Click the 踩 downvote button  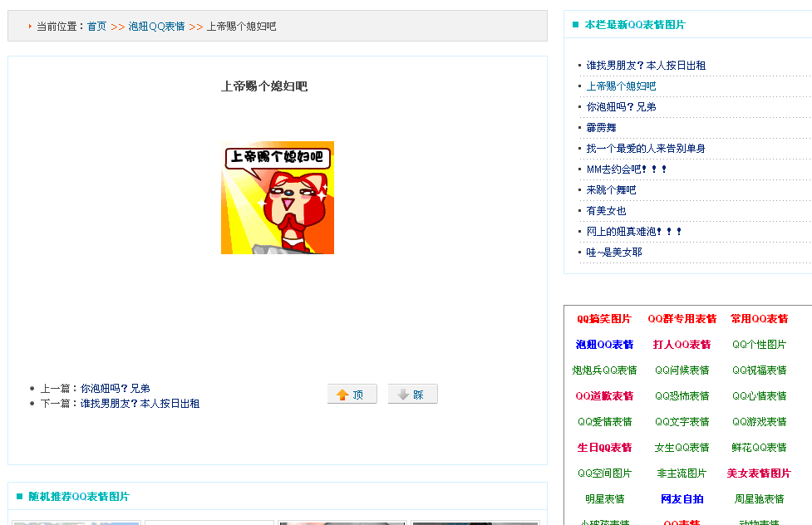point(413,395)
